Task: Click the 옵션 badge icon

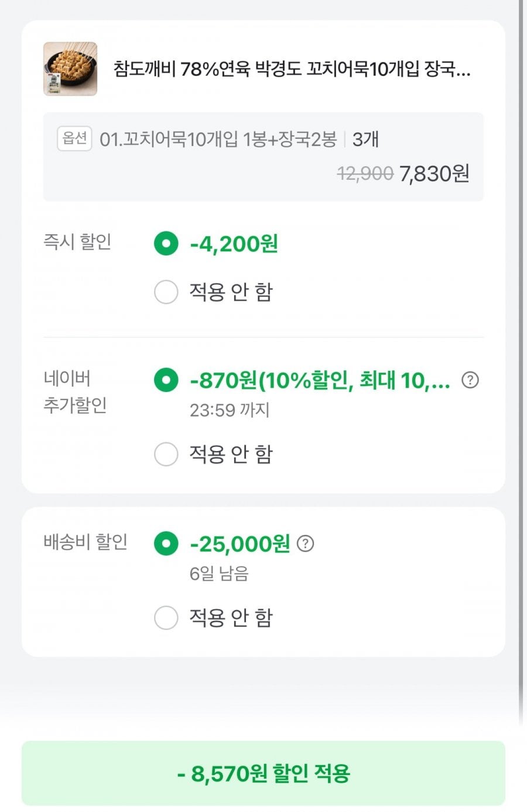Action: [74, 139]
